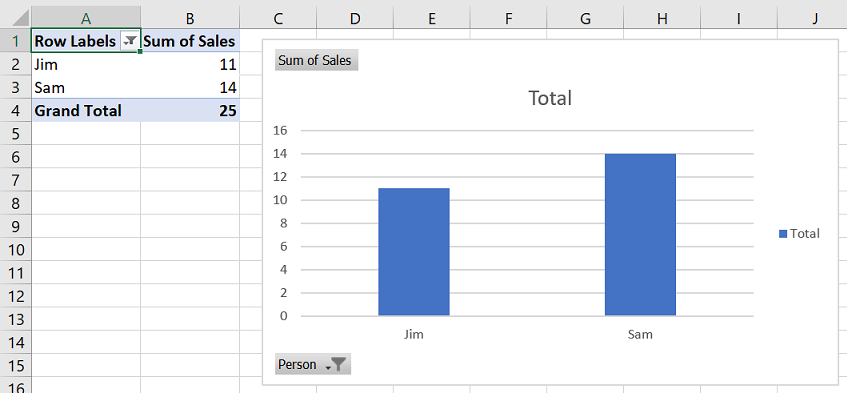The image size is (847, 393).
Task: Select column H header
Action: click(662, 18)
